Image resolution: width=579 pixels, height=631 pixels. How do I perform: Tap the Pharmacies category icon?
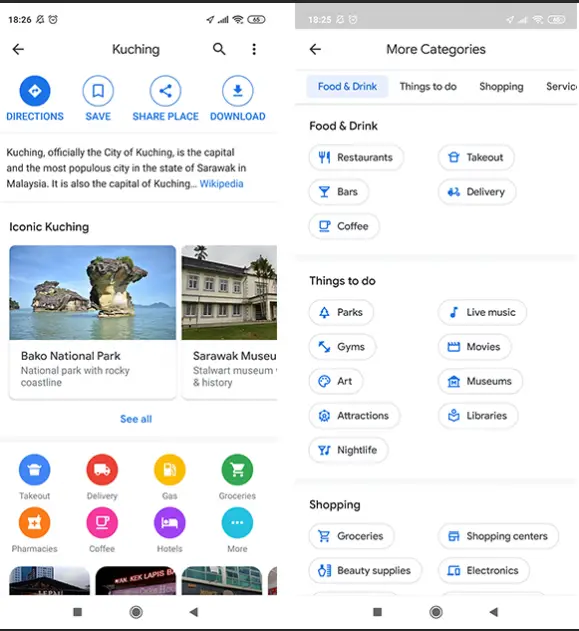point(35,522)
